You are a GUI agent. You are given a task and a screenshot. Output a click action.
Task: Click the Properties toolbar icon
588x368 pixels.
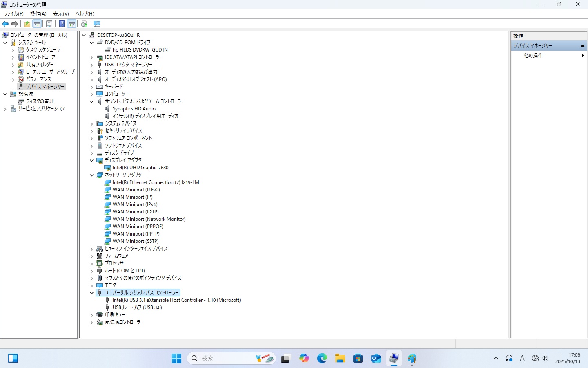coord(49,24)
